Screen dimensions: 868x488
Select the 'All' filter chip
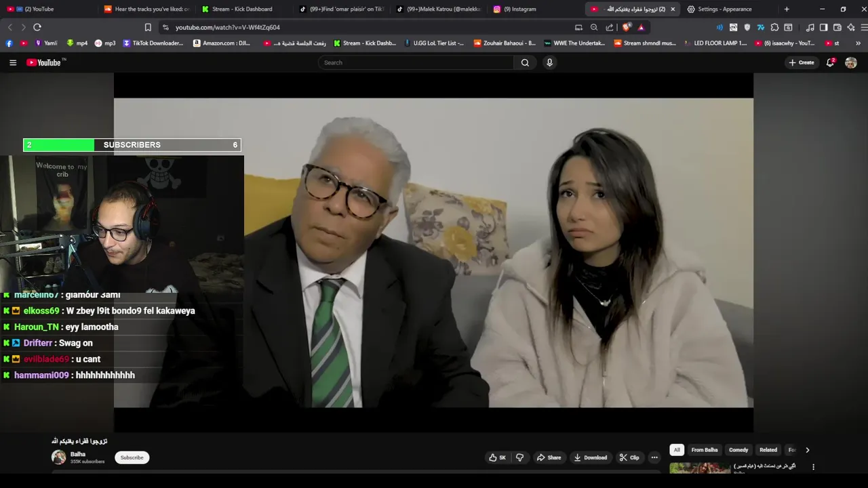point(677,450)
